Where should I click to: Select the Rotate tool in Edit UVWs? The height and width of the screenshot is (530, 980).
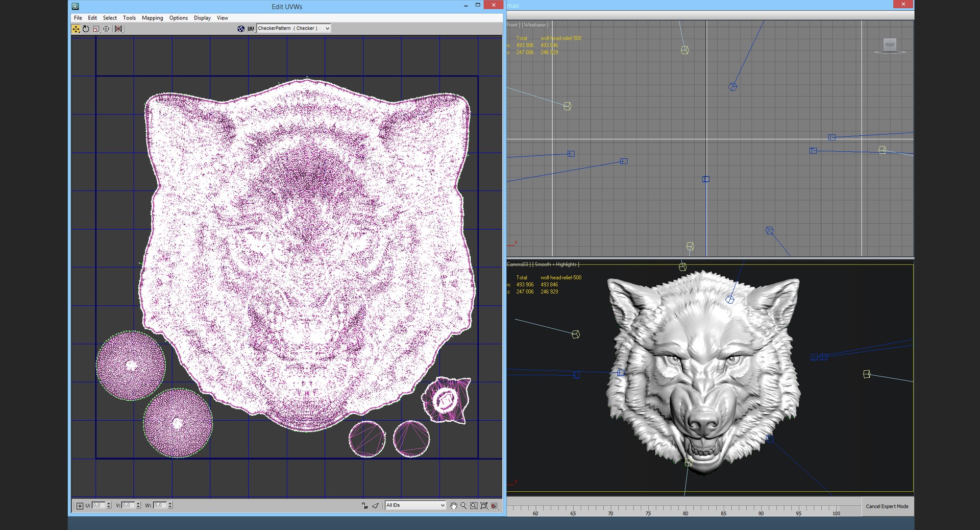[x=86, y=29]
